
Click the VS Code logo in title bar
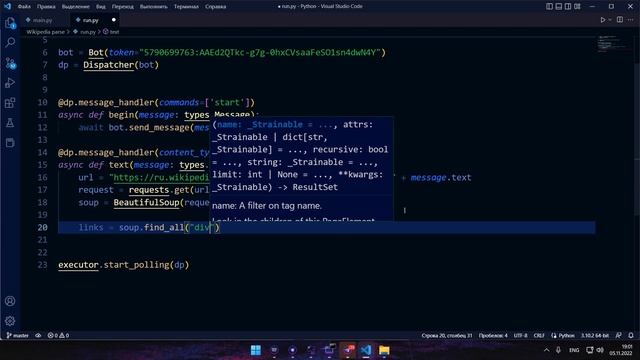pos(7,6)
